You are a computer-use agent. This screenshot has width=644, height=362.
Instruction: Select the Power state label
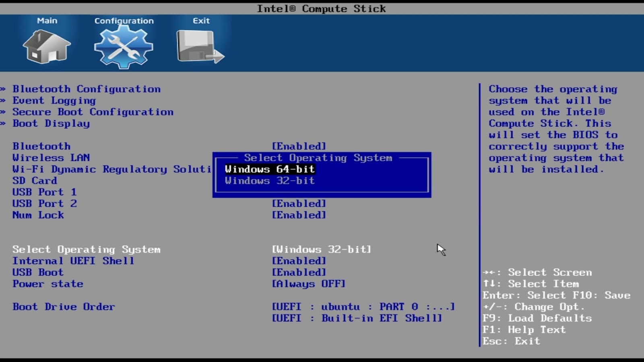tap(48, 284)
